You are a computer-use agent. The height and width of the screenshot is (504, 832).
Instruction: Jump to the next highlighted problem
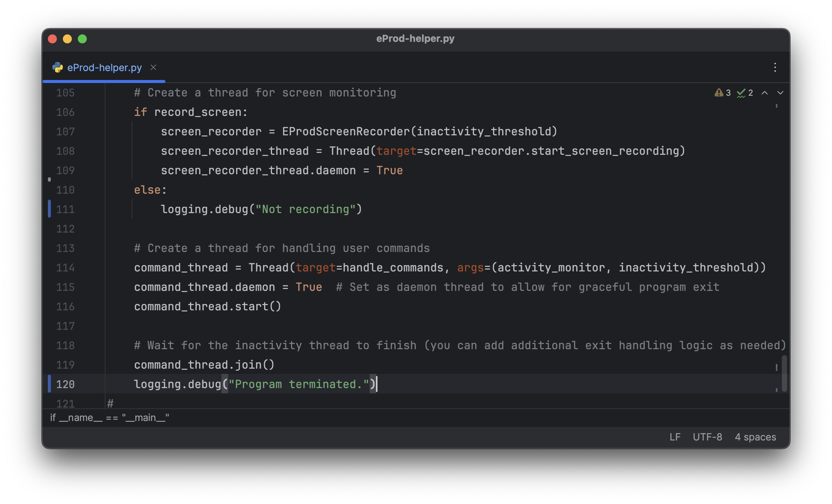click(x=780, y=93)
